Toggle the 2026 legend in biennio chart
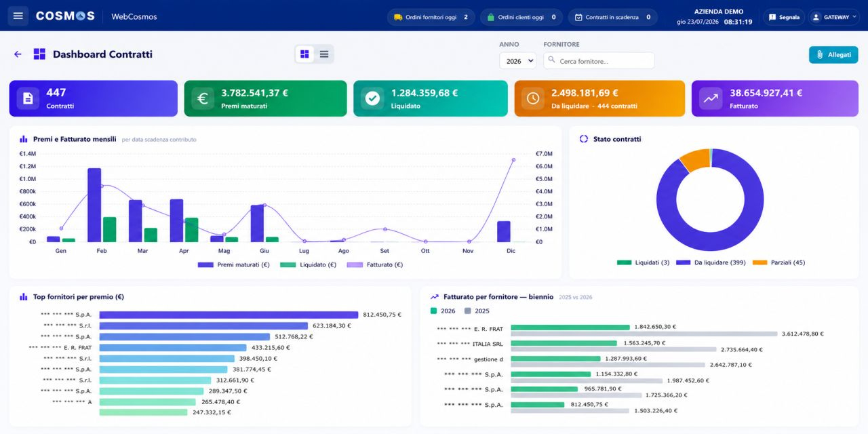The width and height of the screenshot is (868, 434). pyautogui.click(x=443, y=311)
